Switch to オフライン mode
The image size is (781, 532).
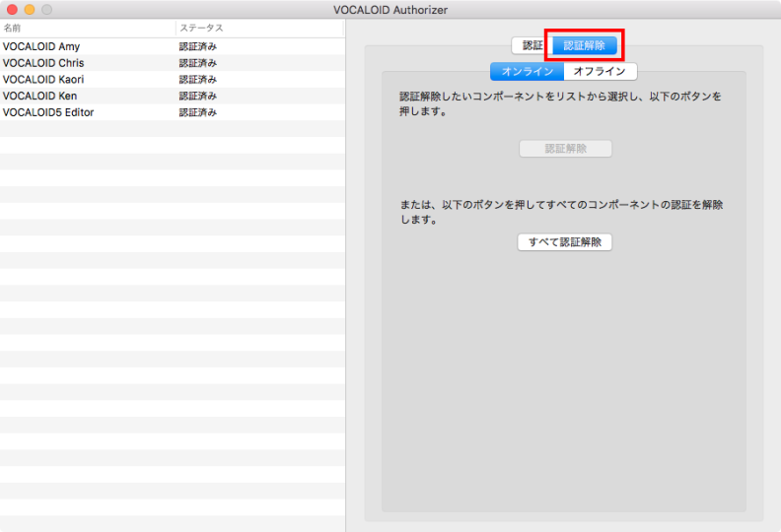click(x=600, y=71)
